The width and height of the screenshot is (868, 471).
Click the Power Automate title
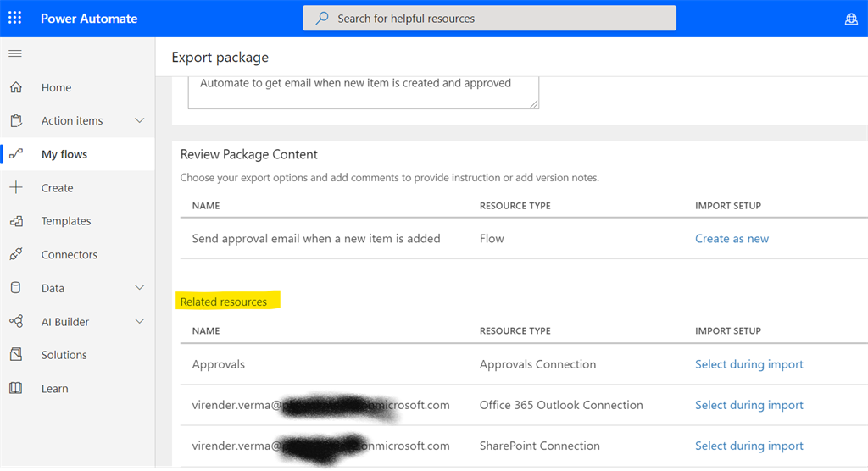tap(89, 19)
